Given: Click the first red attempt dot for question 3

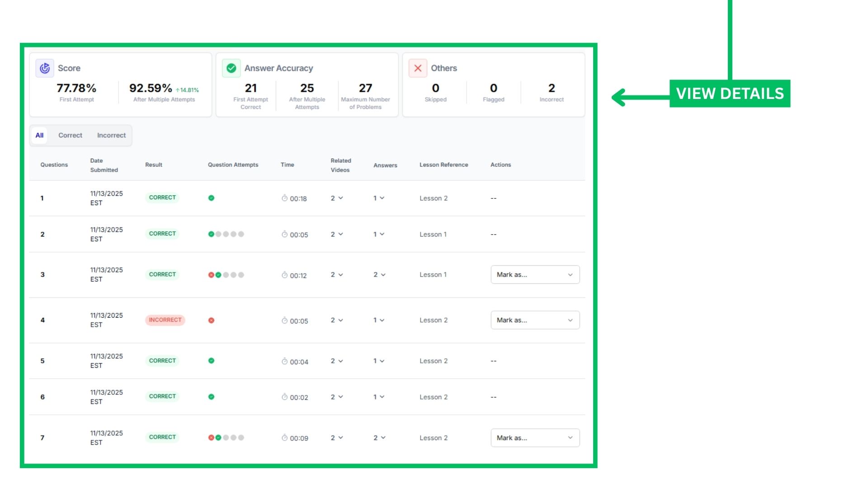Looking at the screenshot, I should click(x=211, y=275).
